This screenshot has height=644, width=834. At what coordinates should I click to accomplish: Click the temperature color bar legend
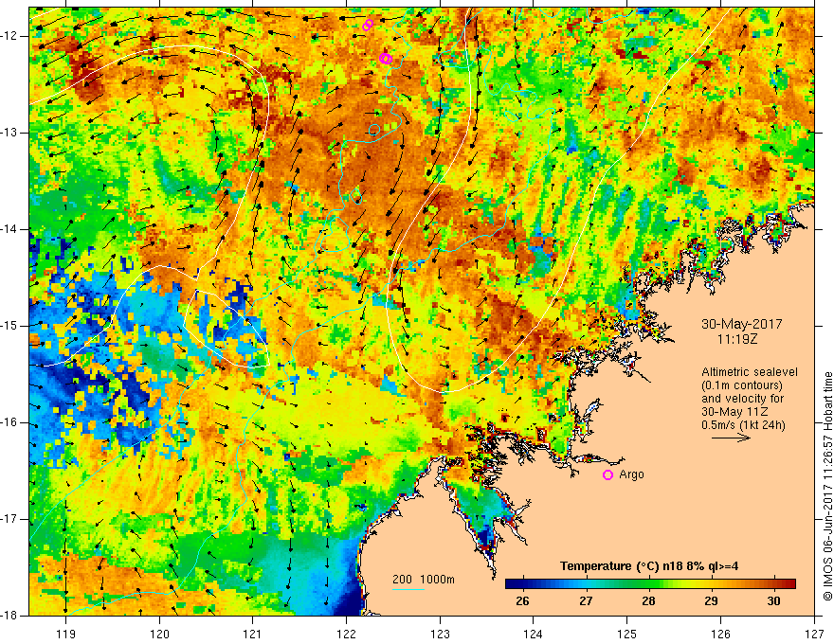coord(650,584)
